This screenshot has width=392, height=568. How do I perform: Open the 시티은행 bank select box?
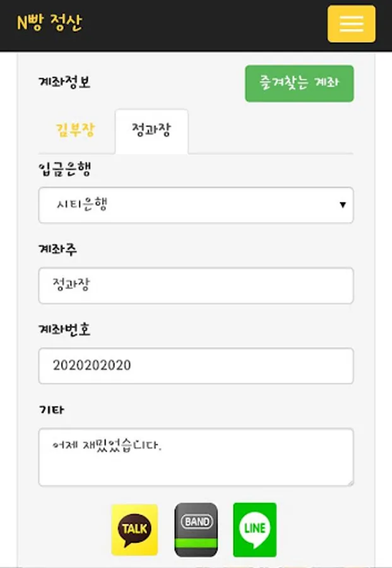[x=196, y=205]
